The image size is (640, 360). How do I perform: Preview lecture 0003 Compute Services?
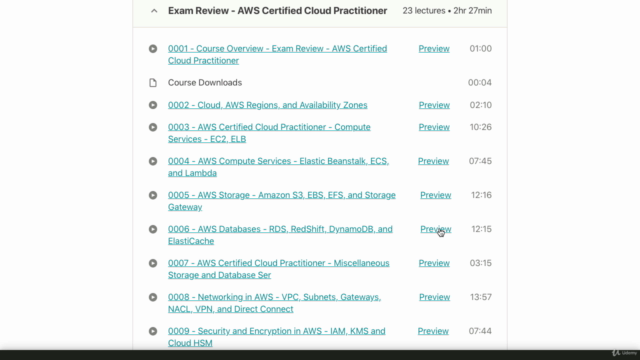[x=434, y=127]
